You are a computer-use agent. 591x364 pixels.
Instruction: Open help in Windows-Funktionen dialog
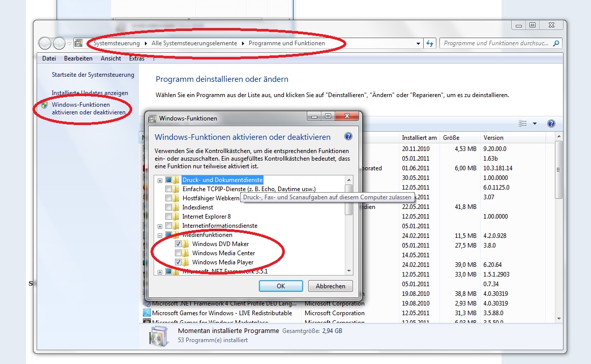coord(348,136)
